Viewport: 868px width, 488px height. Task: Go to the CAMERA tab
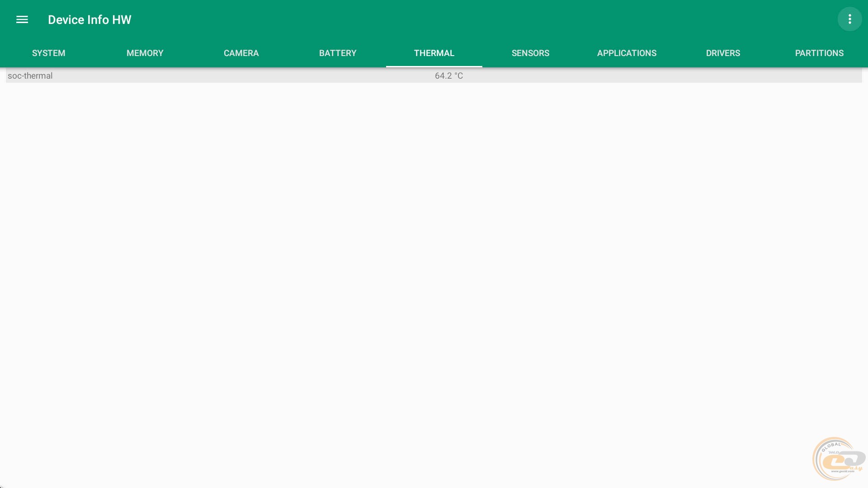(241, 53)
